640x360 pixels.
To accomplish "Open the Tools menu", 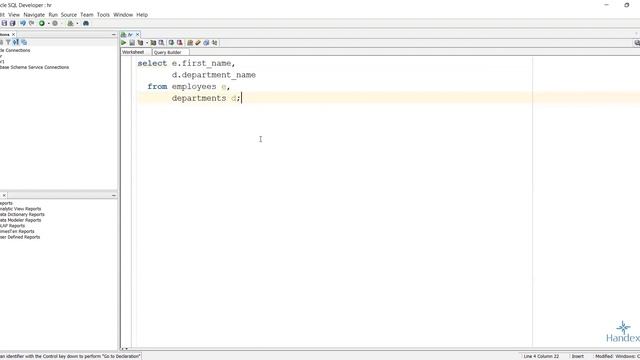I will click(103, 15).
